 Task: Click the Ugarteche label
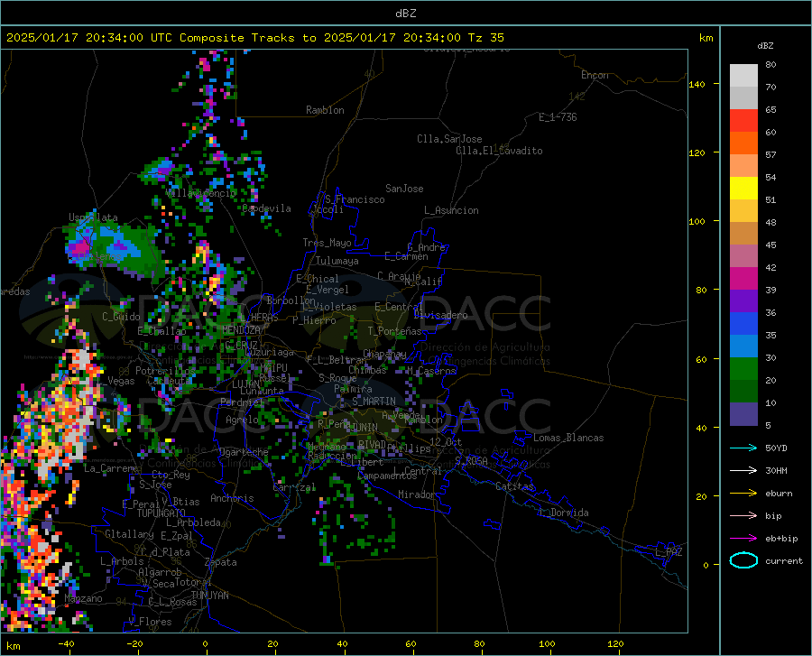244,452
